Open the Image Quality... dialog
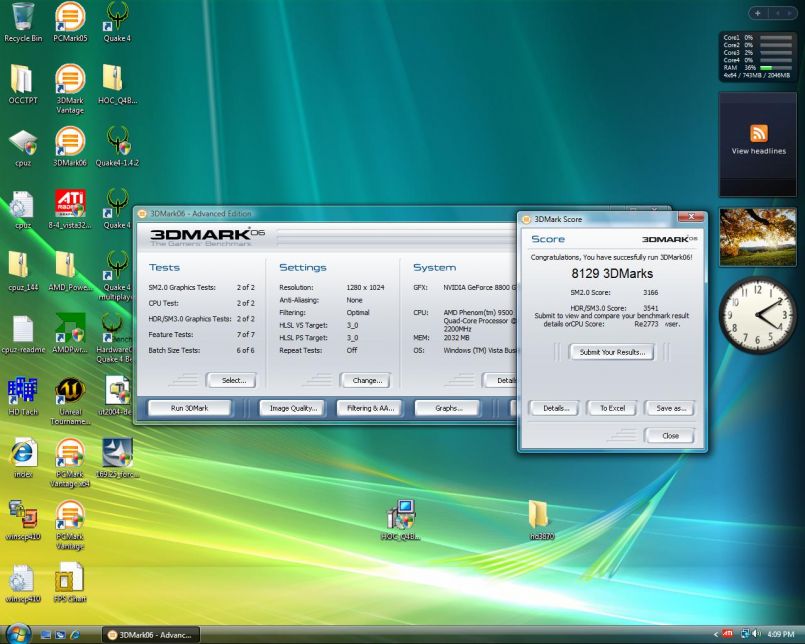Screen dimensions: 805x644 [293, 408]
